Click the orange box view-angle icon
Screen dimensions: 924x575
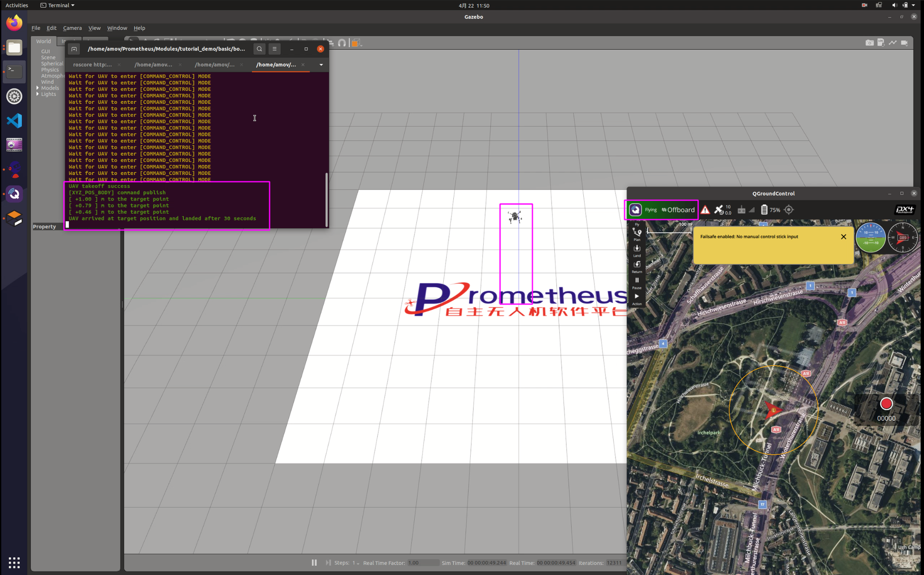[x=355, y=43]
